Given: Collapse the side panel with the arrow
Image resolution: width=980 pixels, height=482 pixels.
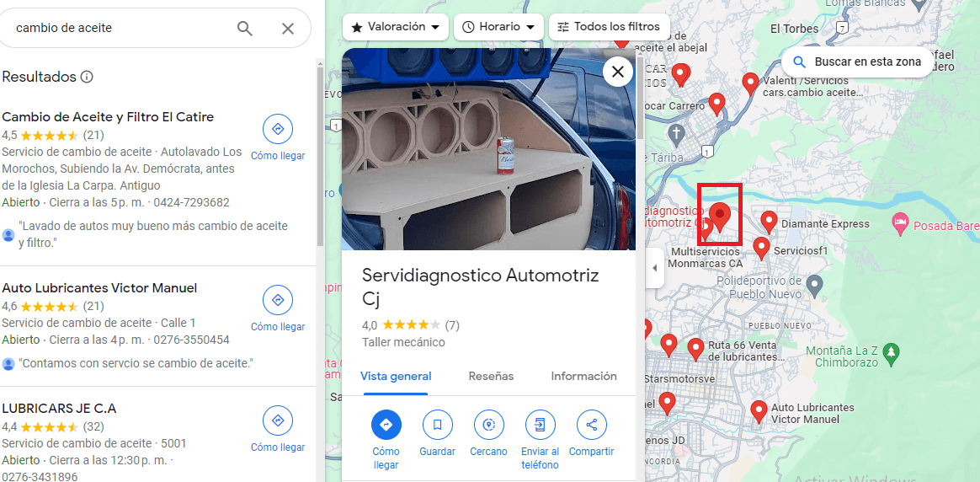Looking at the screenshot, I should point(654,268).
